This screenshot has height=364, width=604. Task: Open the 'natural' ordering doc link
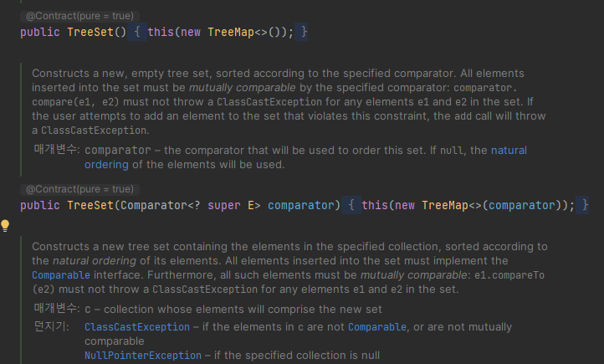509,151
